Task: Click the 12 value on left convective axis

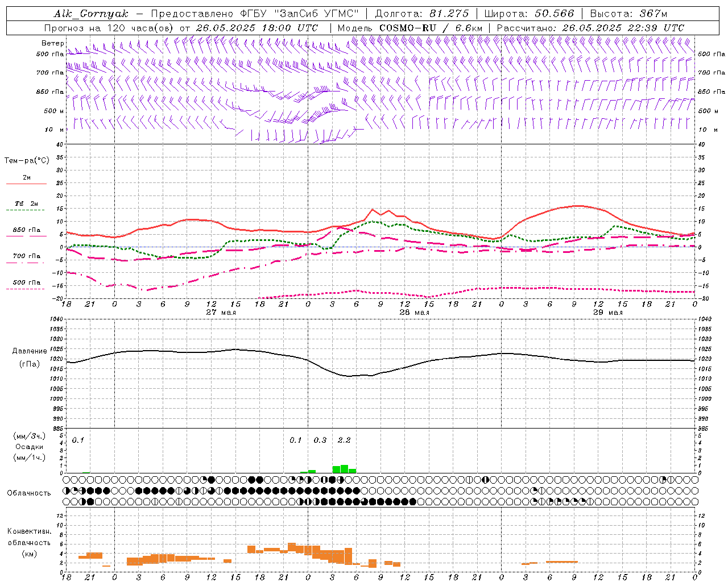Action: click(x=60, y=516)
